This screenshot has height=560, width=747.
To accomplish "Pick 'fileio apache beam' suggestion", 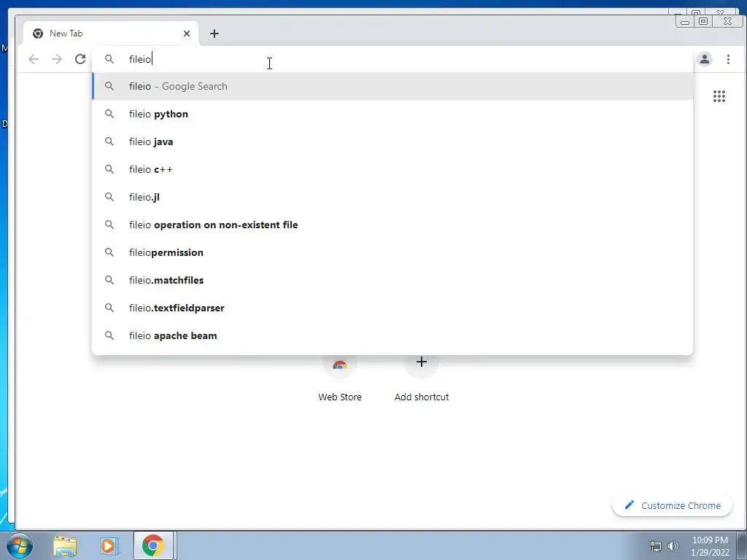I will click(392, 335).
